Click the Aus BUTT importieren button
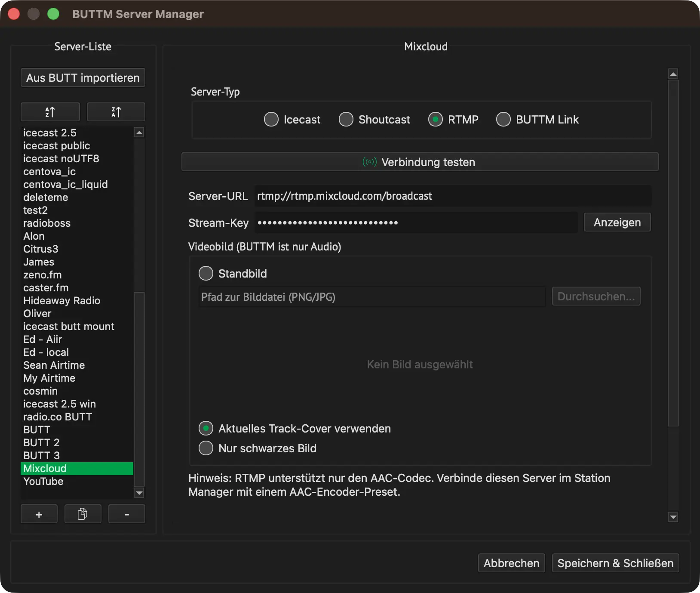The width and height of the screenshot is (700, 593). pyautogui.click(x=83, y=77)
